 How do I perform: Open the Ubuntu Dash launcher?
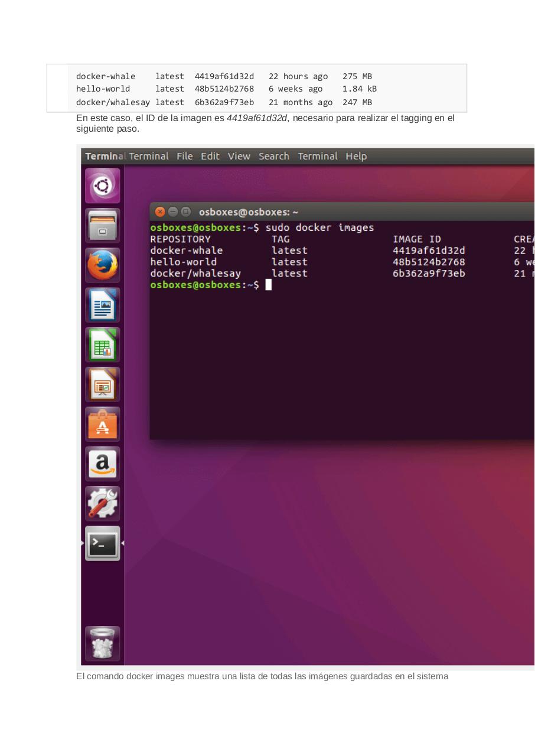[102, 185]
